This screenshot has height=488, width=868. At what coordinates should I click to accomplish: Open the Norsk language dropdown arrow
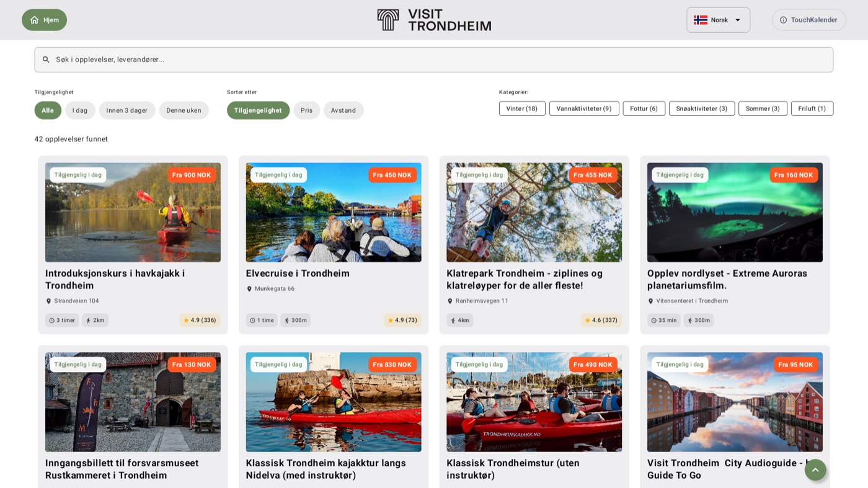738,20
